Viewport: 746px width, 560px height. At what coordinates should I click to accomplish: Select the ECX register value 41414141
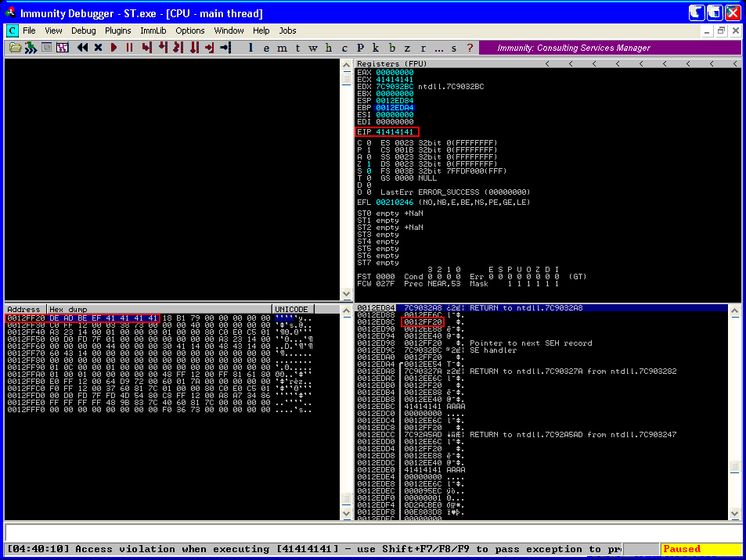[x=395, y=80]
